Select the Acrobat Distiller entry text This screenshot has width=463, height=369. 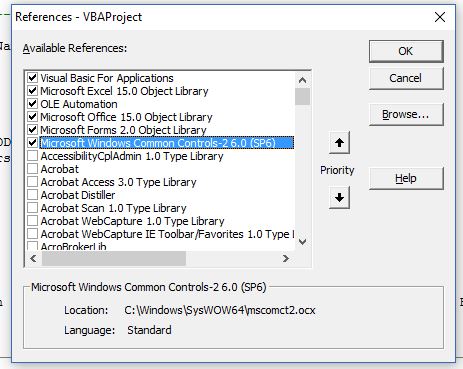tap(78, 195)
